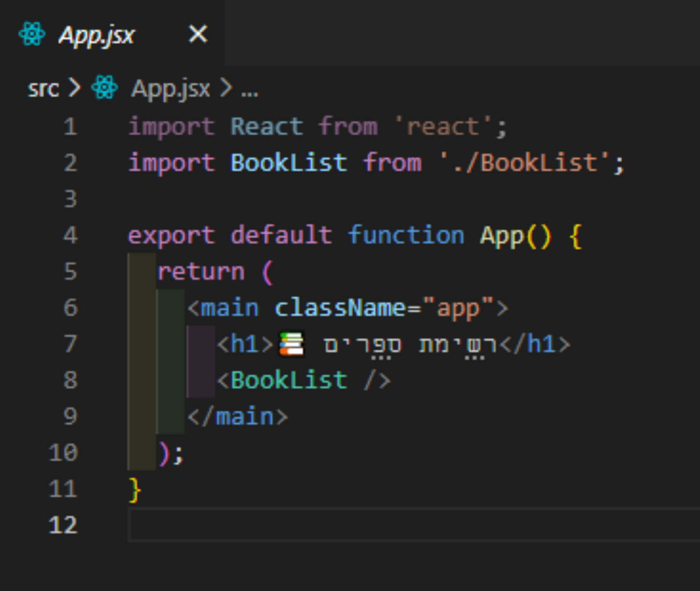Click the "app" string value
This screenshot has width=700, height=591.
pos(458,308)
